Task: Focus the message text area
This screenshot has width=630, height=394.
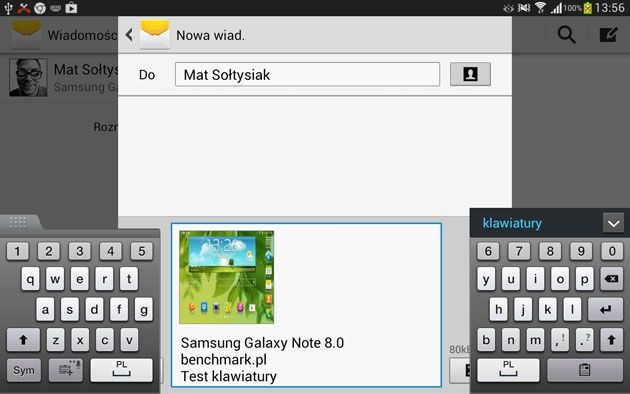Action: pyautogui.click(x=307, y=305)
